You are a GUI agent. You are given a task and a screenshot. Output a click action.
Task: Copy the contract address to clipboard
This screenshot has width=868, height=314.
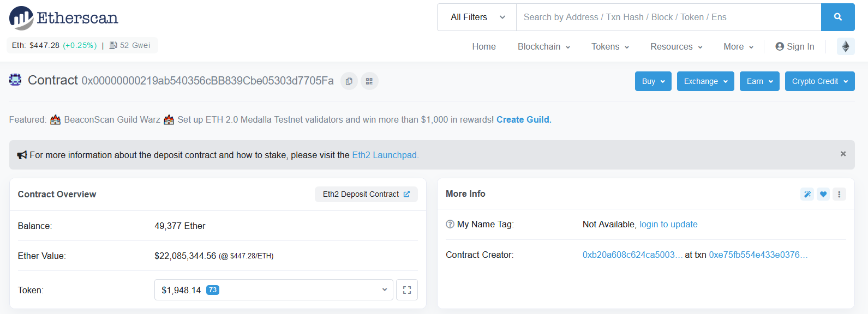(x=349, y=81)
